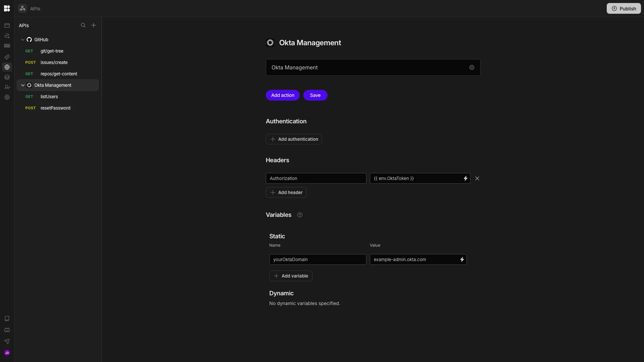Search APIs with the magnifier icon
The height and width of the screenshot is (362, 644).
coord(83,25)
